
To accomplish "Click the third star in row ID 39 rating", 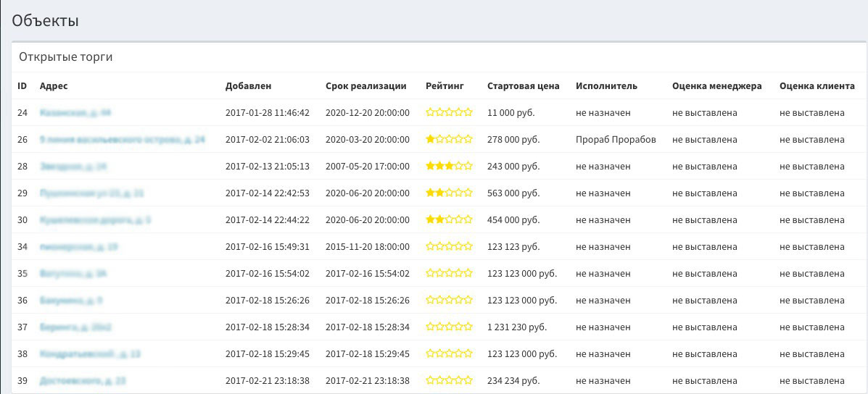I will [x=450, y=380].
